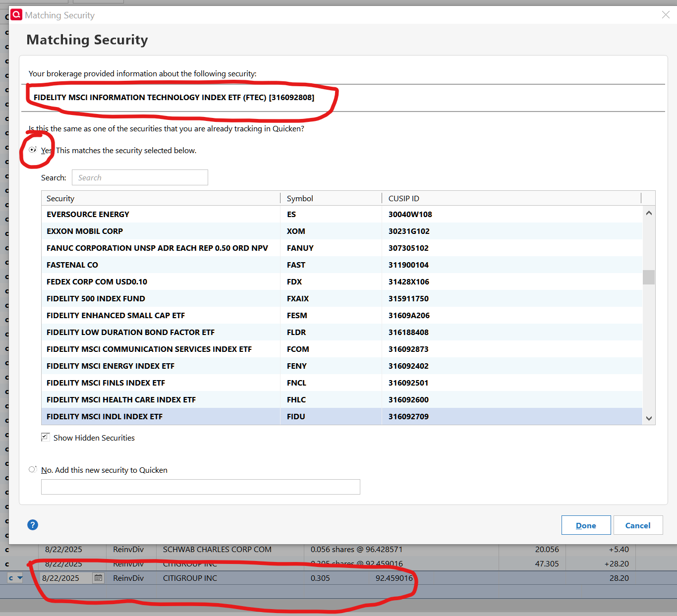Sort list by CUSIP ID column header
Viewport: 677px width, 616px height.
click(511, 198)
